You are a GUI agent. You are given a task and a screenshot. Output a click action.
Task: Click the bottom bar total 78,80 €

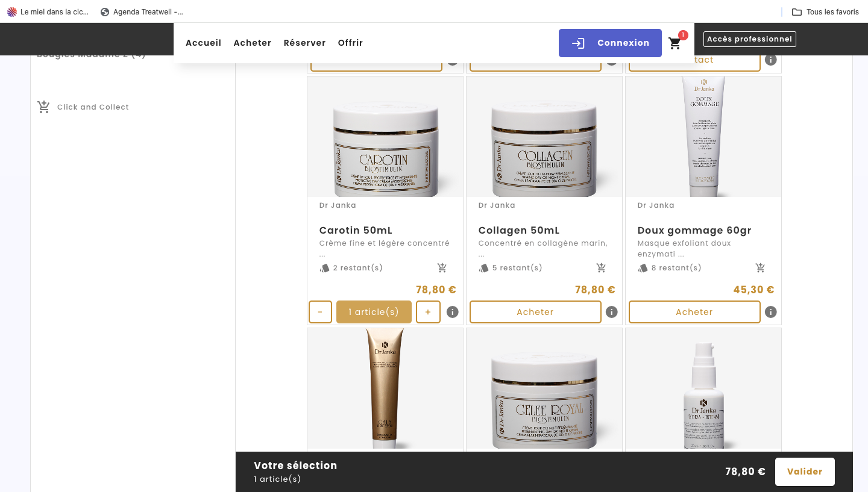[x=745, y=472]
